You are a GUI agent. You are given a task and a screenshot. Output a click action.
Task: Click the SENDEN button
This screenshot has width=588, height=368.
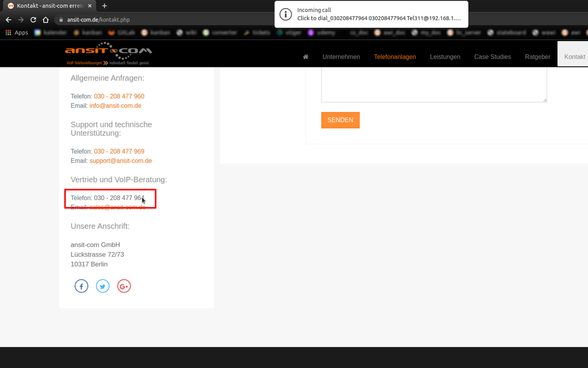click(340, 120)
